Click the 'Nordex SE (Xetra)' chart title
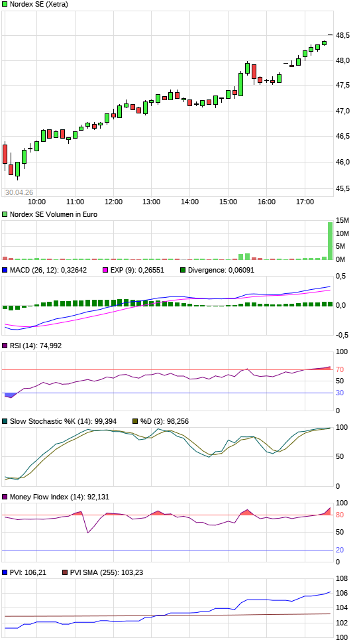Viewport: 361px width, 644px height. click(39, 5)
